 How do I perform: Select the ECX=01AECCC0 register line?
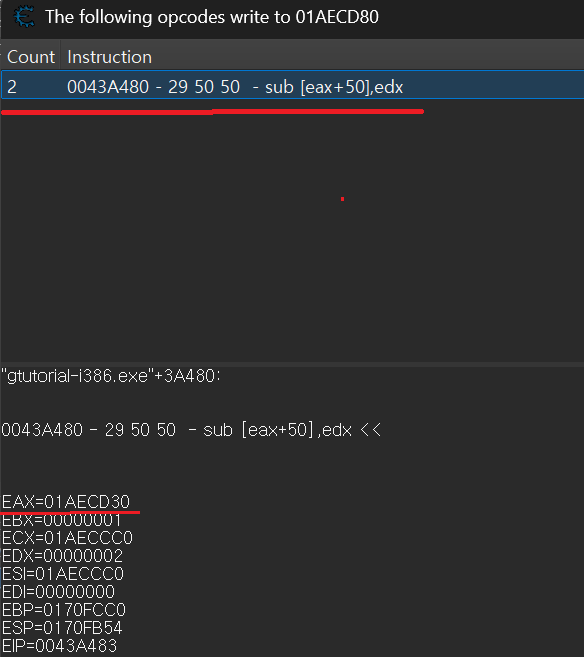click(x=67, y=538)
